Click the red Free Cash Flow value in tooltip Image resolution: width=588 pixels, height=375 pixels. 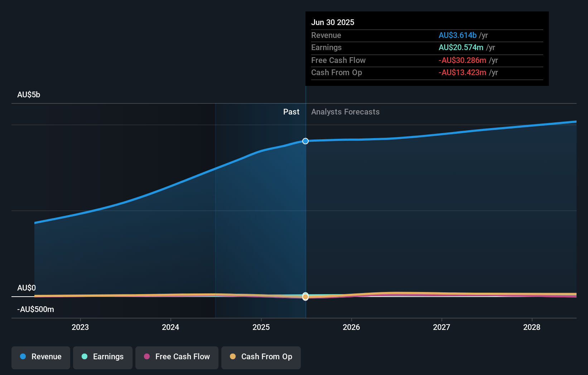tap(462, 60)
